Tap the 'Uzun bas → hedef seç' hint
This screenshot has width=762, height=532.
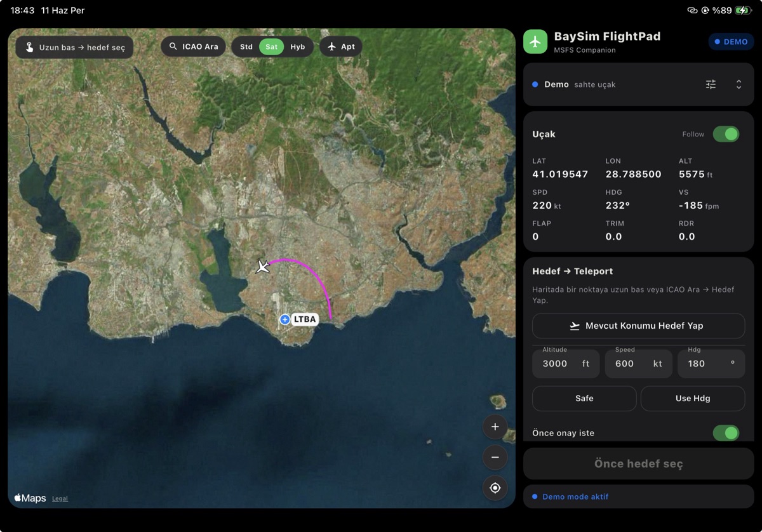[75, 48]
